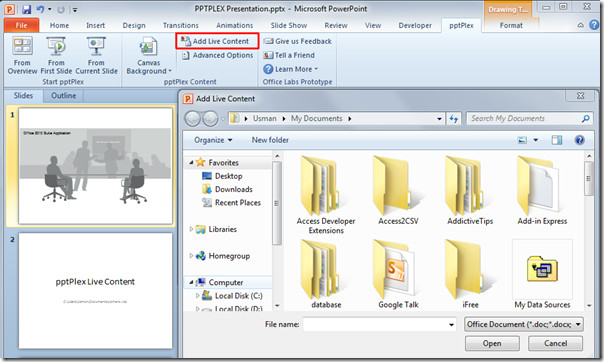604x362 pixels.
Task: Switch to the Animations tab
Action: [235, 25]
